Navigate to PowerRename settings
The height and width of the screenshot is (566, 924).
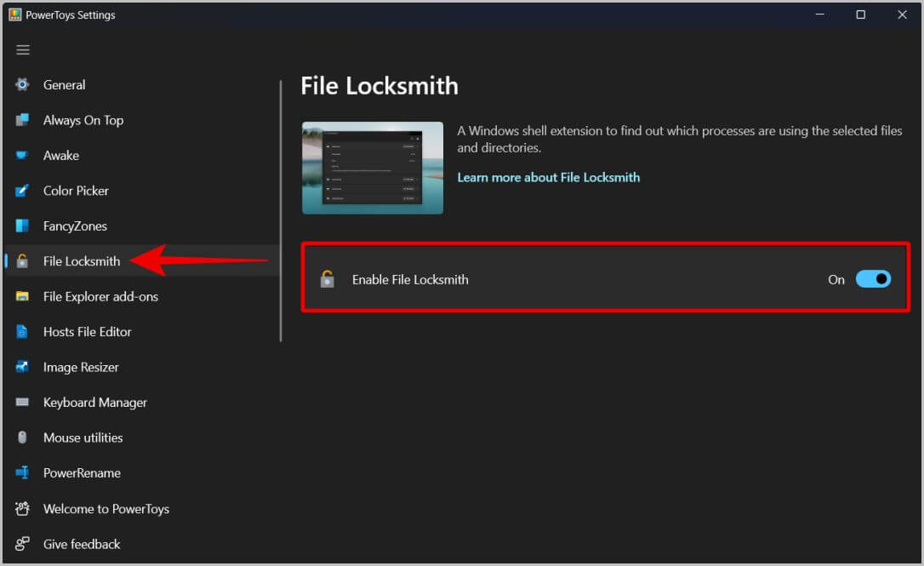pos(82,473)
